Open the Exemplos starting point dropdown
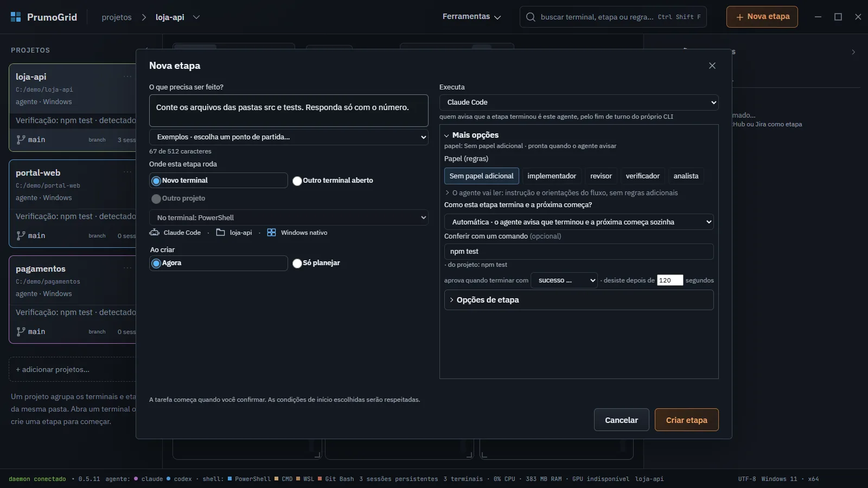868x488 pixels. [289, 137]
